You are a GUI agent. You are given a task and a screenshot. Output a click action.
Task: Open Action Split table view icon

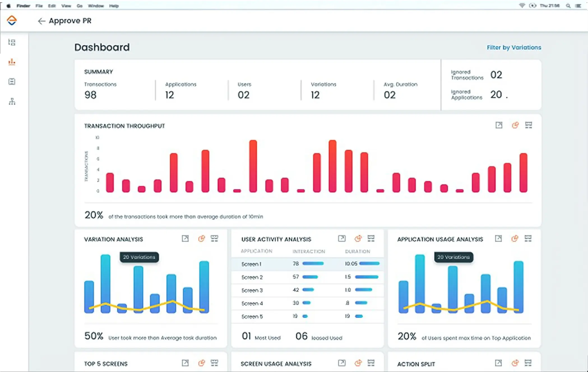tap(528, 363)
